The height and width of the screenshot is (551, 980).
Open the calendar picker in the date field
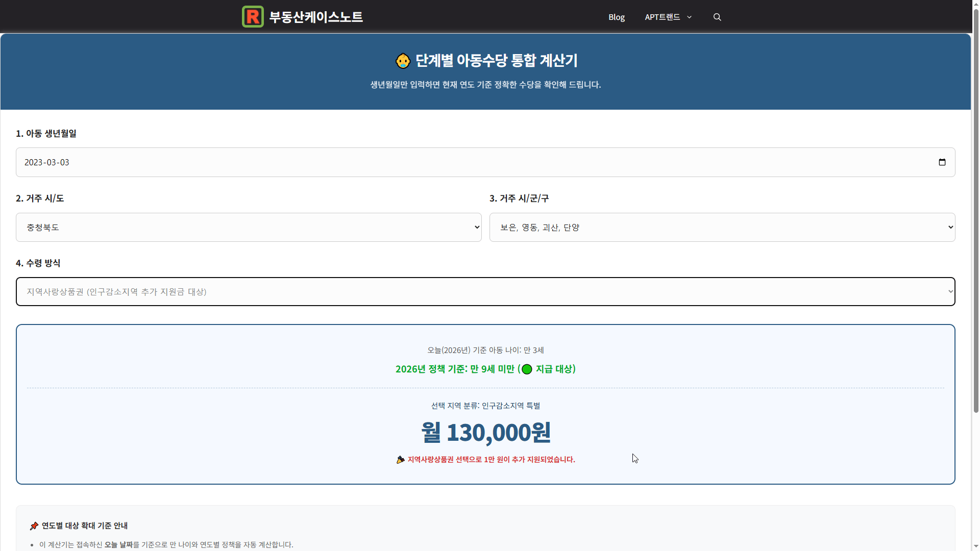click(x=942, y=162)
